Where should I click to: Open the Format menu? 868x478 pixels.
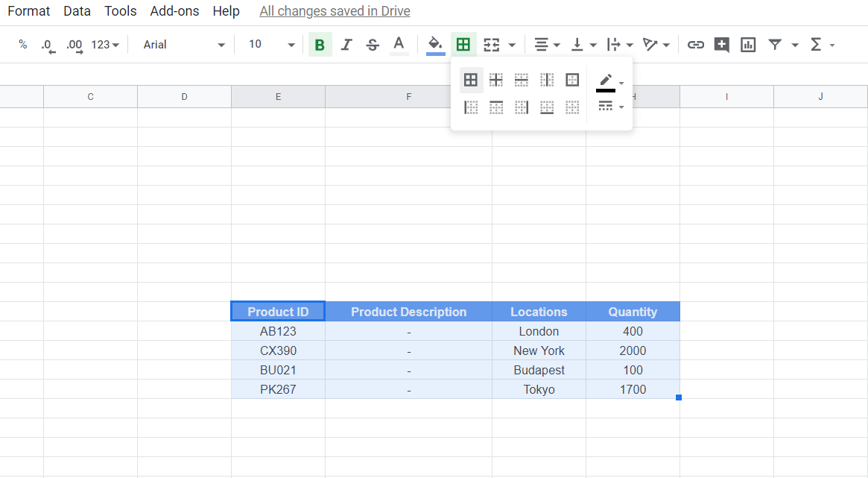[x=28, y=10]
